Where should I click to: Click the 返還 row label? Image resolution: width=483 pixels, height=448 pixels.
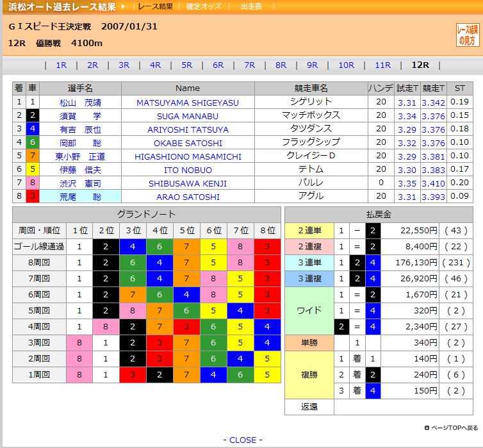[309, 407]
